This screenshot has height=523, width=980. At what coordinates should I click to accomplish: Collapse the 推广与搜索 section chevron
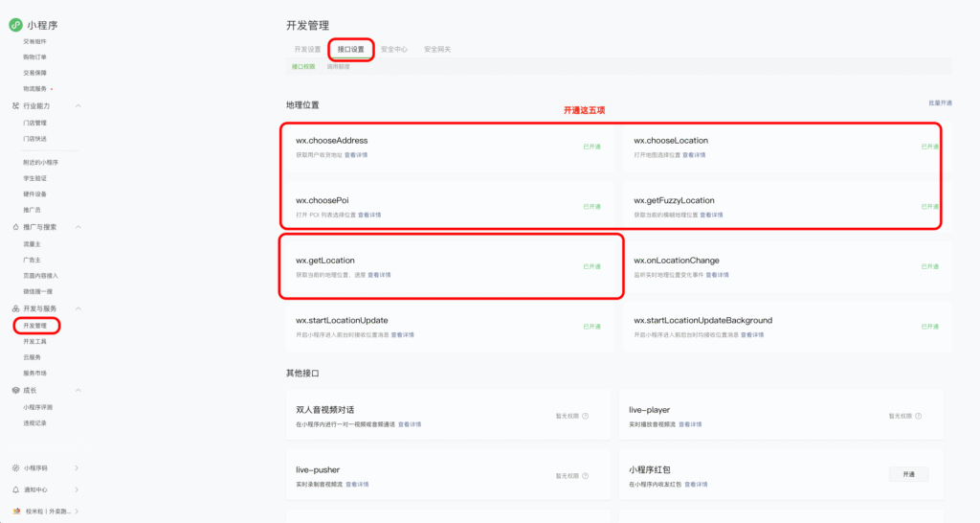tap(78, 227)
